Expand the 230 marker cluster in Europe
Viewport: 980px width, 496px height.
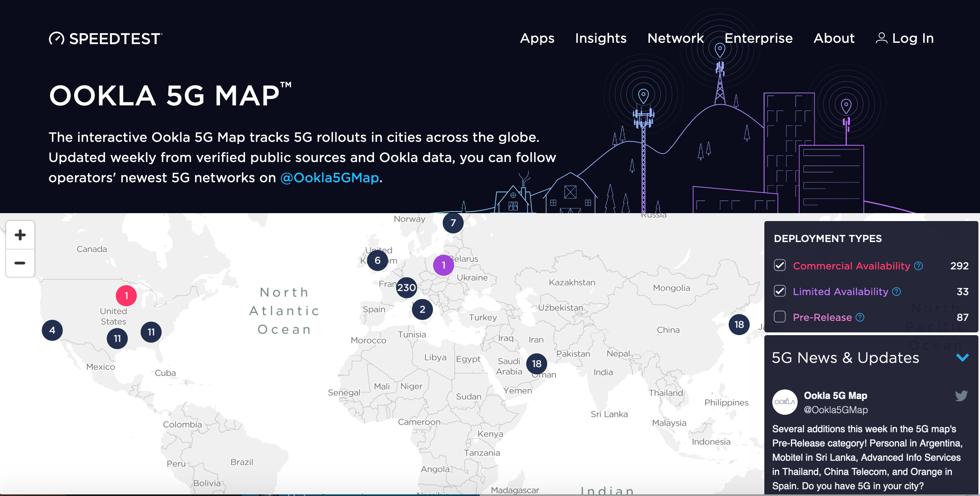(406, 288)
